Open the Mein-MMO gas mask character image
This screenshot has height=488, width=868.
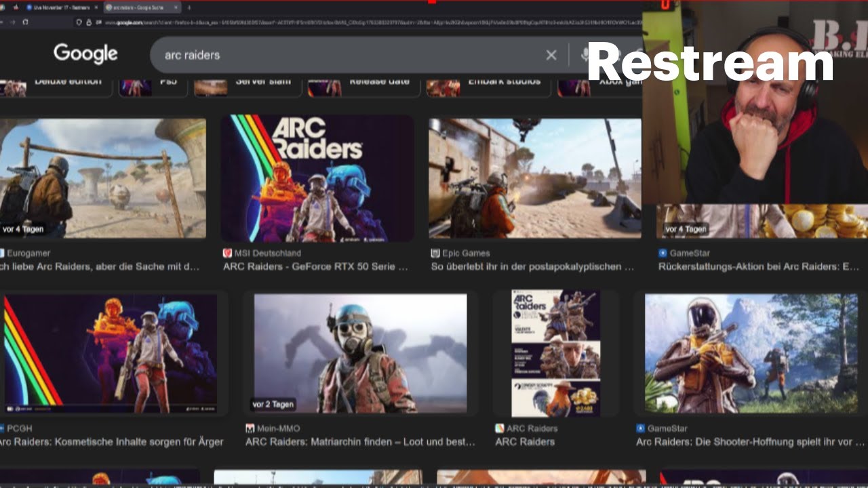coord(361,353)
